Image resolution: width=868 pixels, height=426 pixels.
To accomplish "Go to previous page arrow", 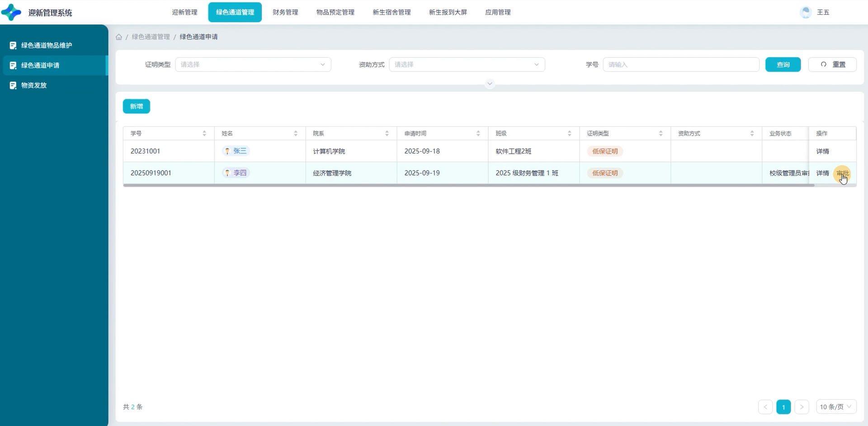I will [x=765, y=407].
